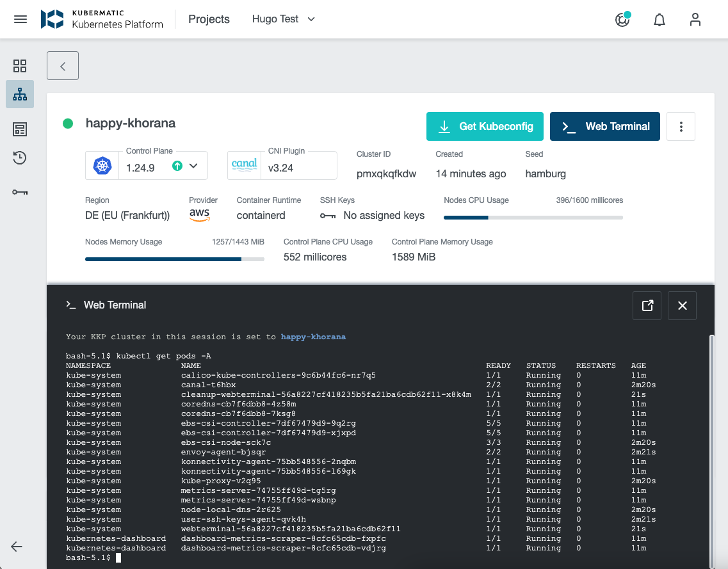
Task: Go to the Projects menu item
Action: pyautogui.click(x=209, y=19)
